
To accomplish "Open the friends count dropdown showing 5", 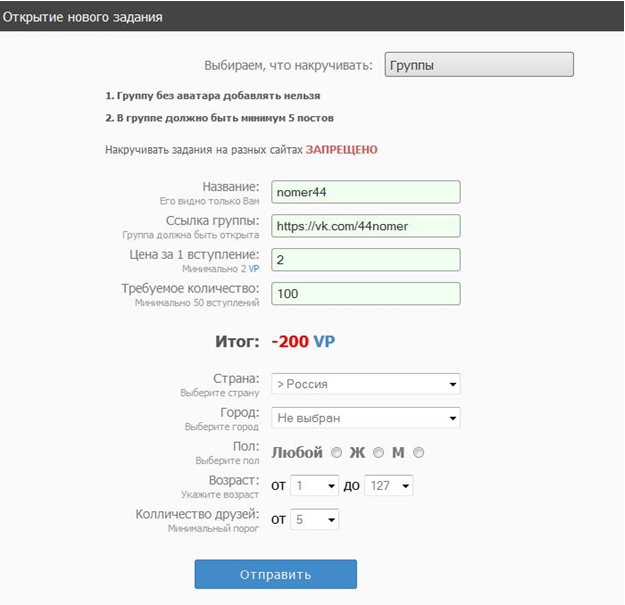I will pos(314,519).
